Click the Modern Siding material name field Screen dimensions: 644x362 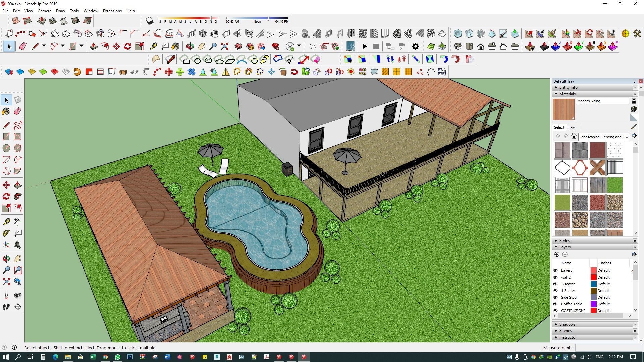[602, 101]
